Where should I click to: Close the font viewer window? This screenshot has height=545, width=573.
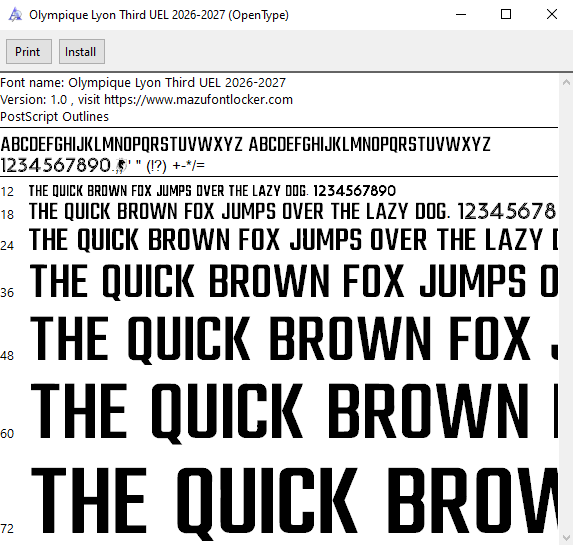coord(551,15)
